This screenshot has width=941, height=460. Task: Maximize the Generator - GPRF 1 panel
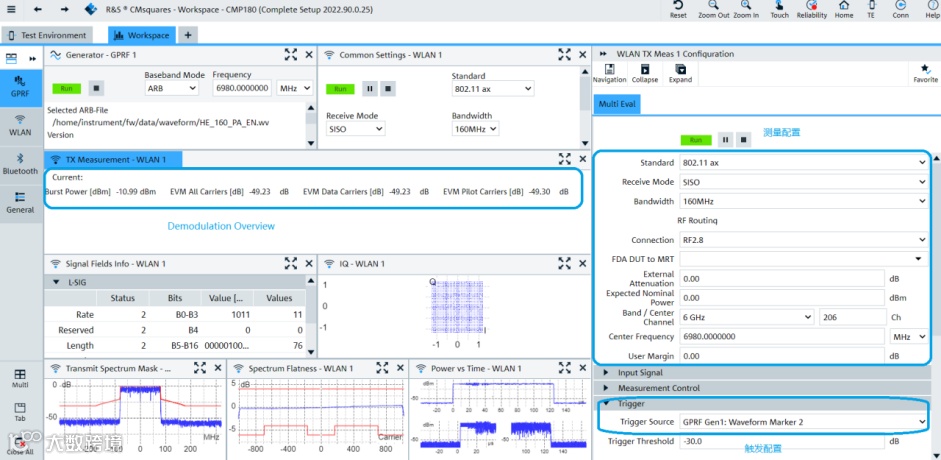coord(291,55)
